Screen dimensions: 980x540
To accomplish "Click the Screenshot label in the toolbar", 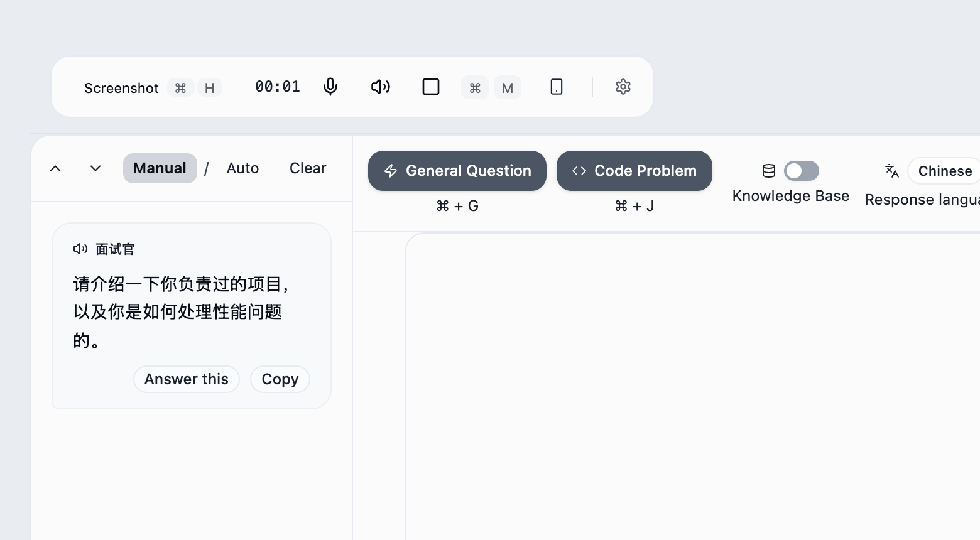I will 121,88.
